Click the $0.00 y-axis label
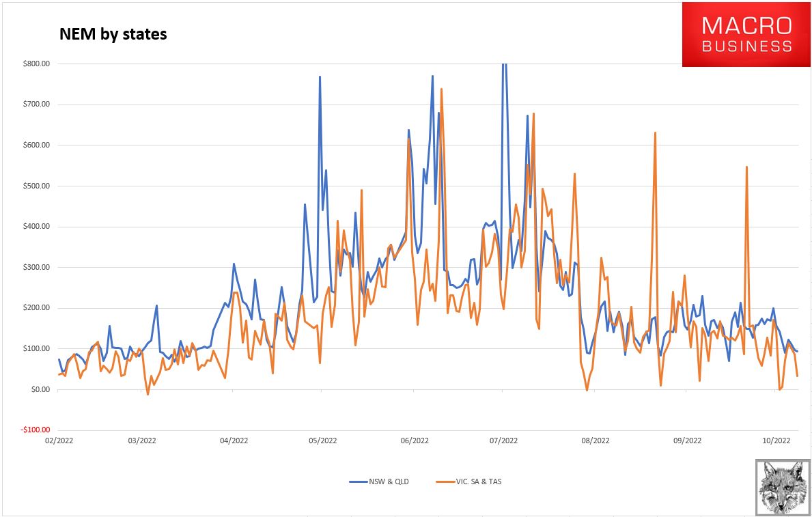 (x=41, y=389)
